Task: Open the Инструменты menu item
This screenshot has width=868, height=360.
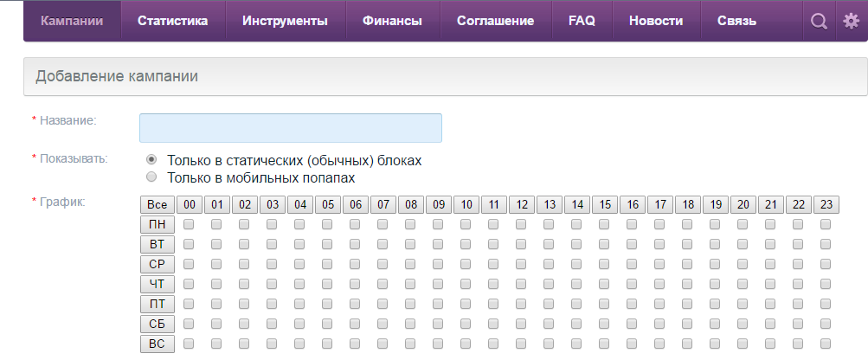Action: pyautogui.click(x=285, y=21)
